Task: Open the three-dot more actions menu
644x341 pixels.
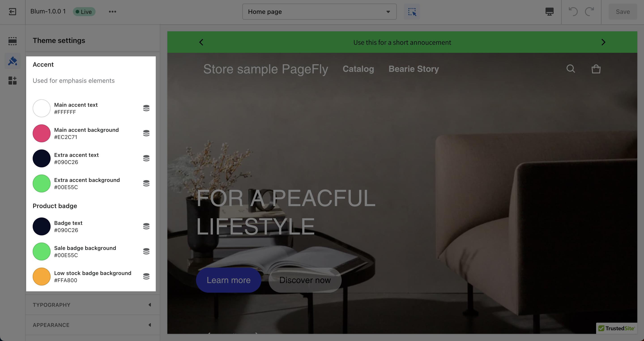Action: 113,11
